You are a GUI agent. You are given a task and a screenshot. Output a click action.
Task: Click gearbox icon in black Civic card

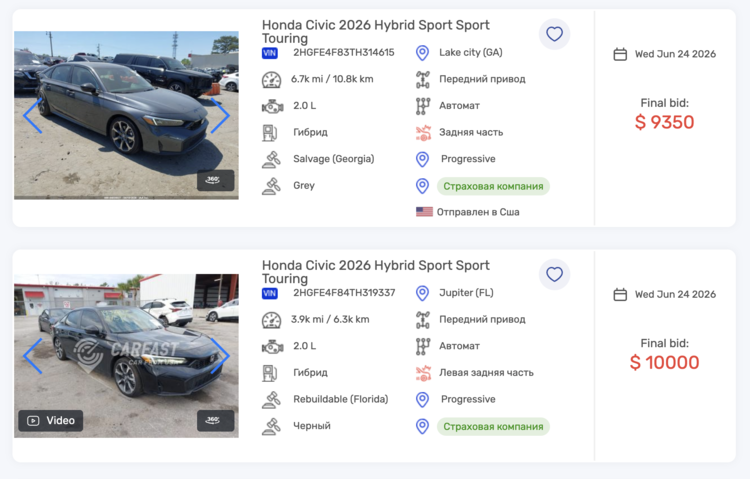[x=423, y=346]
